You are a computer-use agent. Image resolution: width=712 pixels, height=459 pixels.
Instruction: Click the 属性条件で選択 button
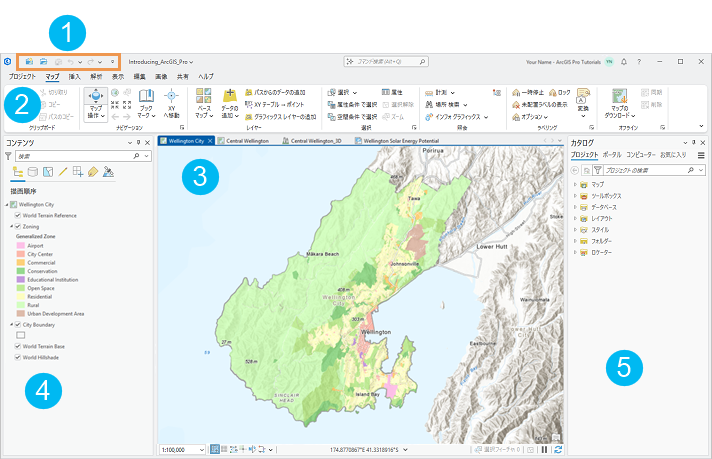pyautogui.click(x=352, y=104)
